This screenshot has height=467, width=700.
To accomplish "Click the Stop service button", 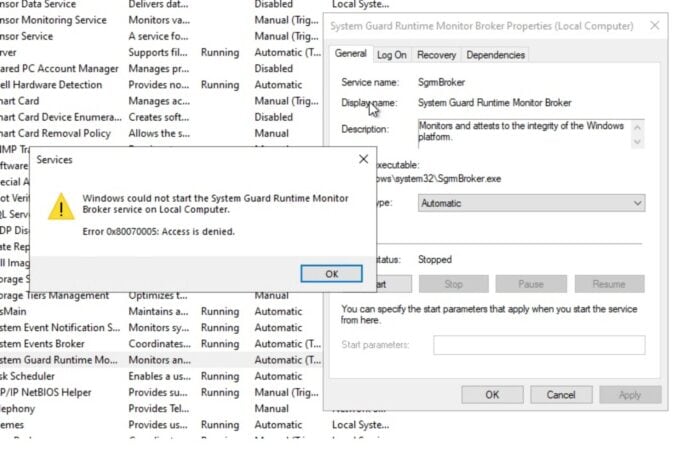I will 454,284.
